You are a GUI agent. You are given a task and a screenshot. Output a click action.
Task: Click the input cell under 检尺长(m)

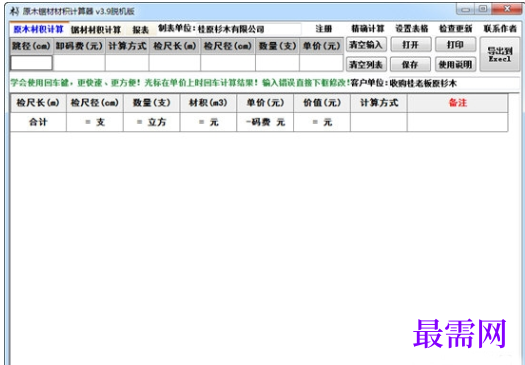pyautogui.click(x=175, y=63)
